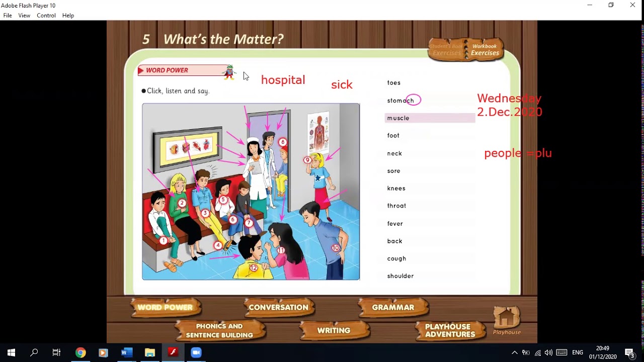644x362 pixels.
Task: Open the touch keyboard tray icon
Action: coord(561,352)
